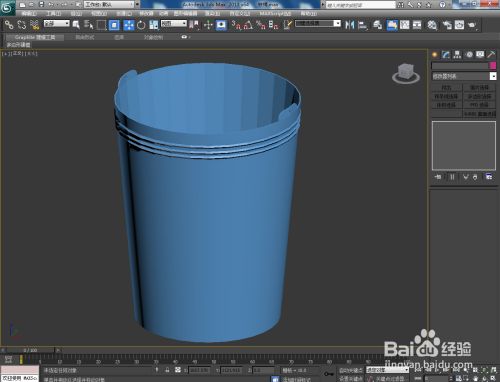500x382 pixels.
Task: Switch to the Utilities hammer panel
Action: [491, 54]
